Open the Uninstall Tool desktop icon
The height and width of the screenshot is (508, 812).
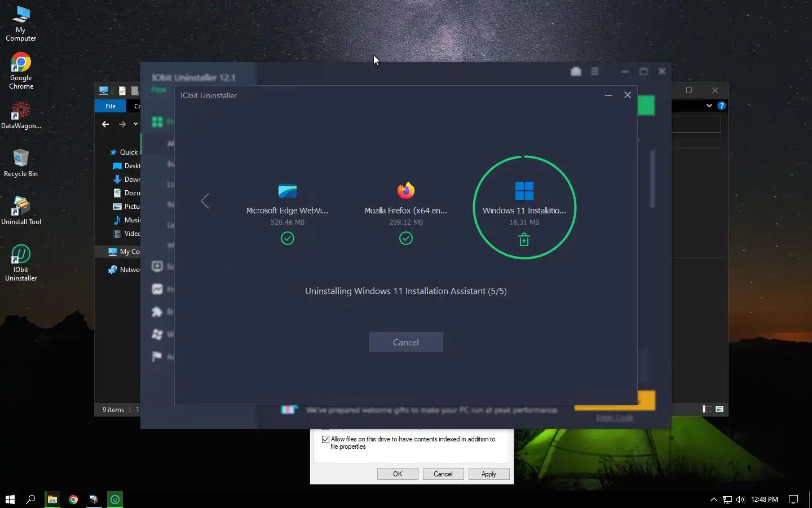pos(21,211)
